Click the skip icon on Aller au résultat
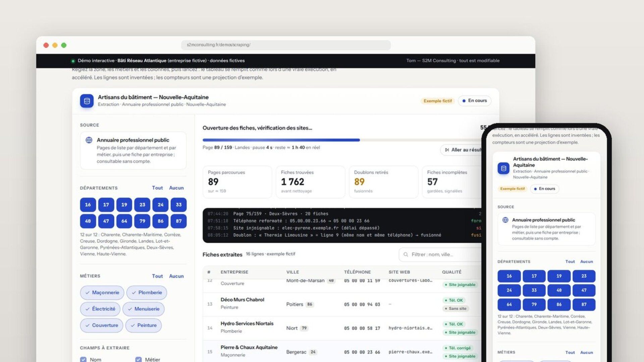The image size is (644, 362). pos(447,150)
